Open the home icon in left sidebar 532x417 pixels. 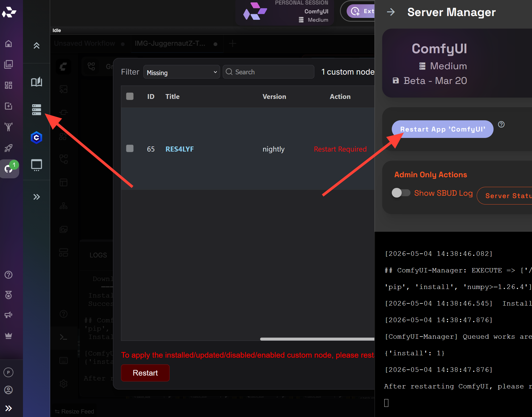(x=9, y=43)
